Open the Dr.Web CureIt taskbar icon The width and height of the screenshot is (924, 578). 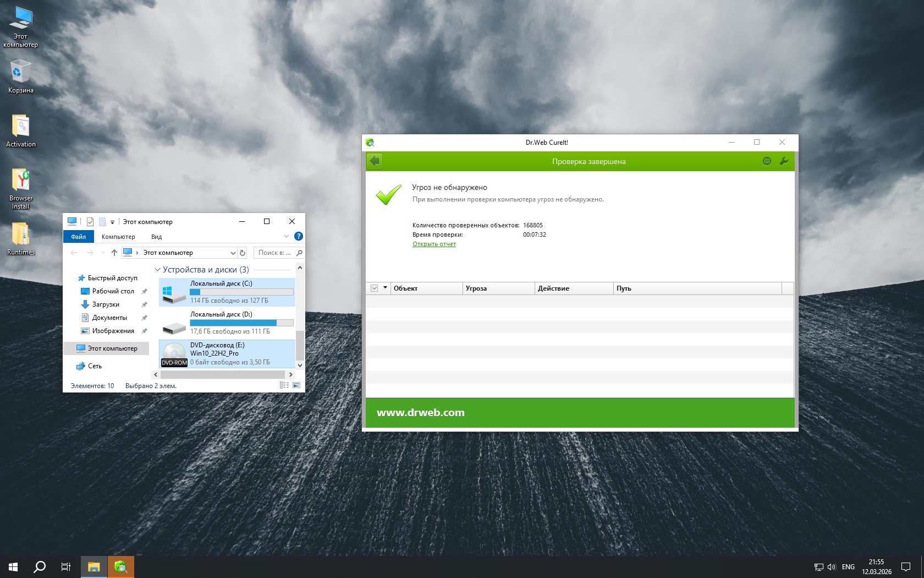[x=120, y=566]
